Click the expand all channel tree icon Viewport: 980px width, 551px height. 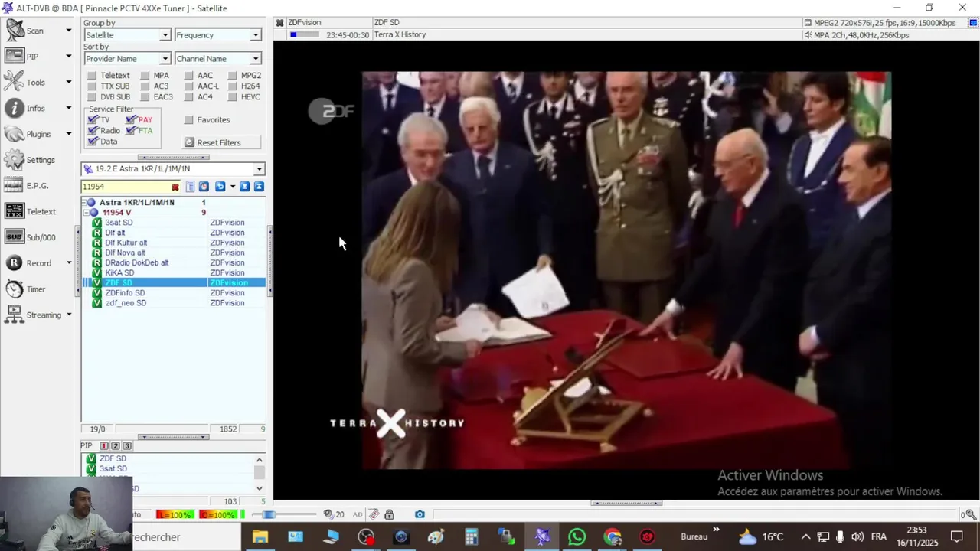pos(245,187)
